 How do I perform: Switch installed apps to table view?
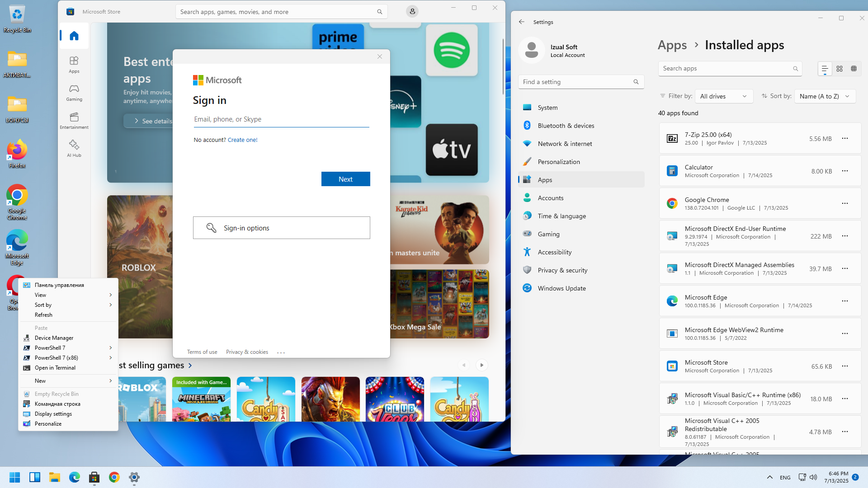pos(854,69)
